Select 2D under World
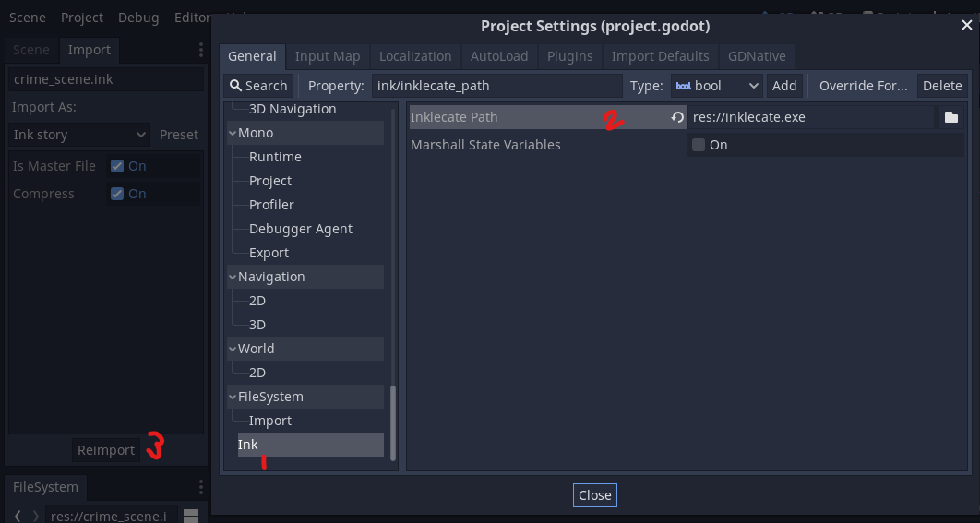This screenshot has height=523, width=980. pos(257,373)
